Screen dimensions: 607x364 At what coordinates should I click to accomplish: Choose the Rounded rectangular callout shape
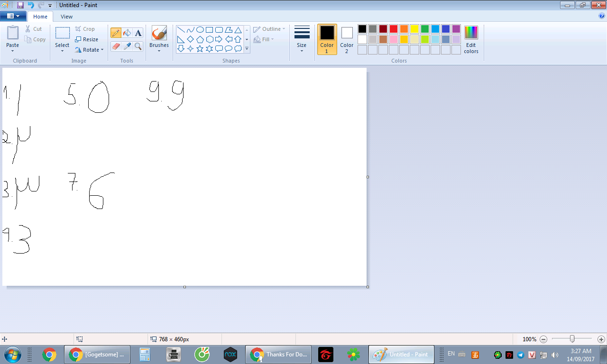(x=219, y=48)
